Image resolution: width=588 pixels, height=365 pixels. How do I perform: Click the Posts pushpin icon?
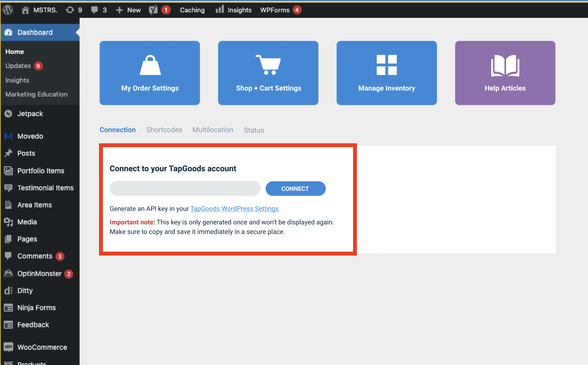pos(8,153)
